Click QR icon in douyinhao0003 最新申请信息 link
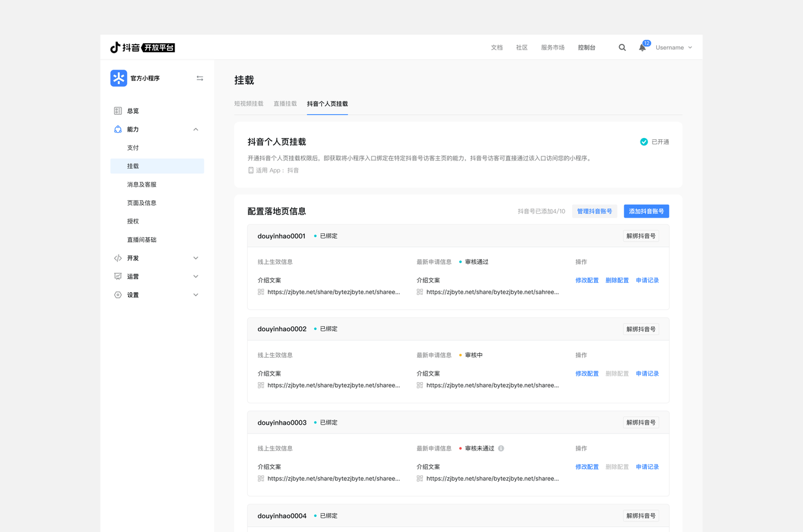 (x=420, y=479)
